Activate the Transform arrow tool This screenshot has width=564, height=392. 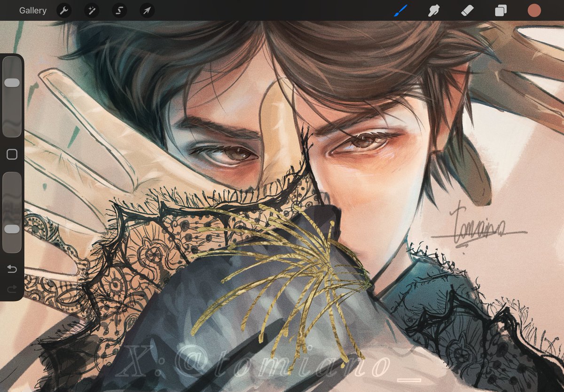147,10
